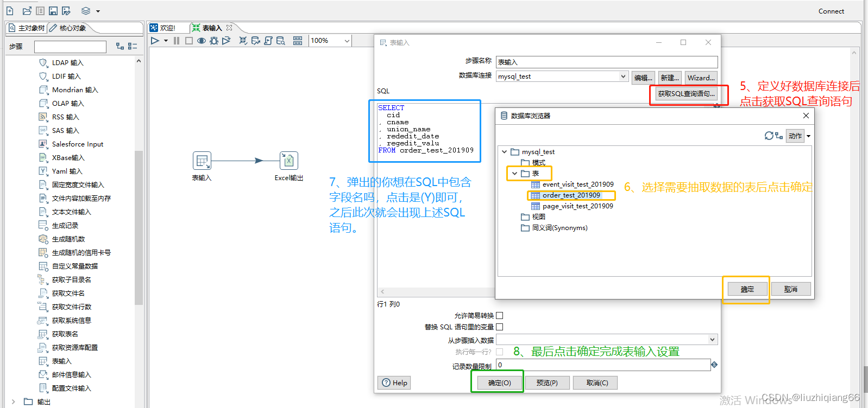Image resolution: width=868 pixels, height=408 pixels.
Task: Click the explore database icon
Action: tap(281, 41)
